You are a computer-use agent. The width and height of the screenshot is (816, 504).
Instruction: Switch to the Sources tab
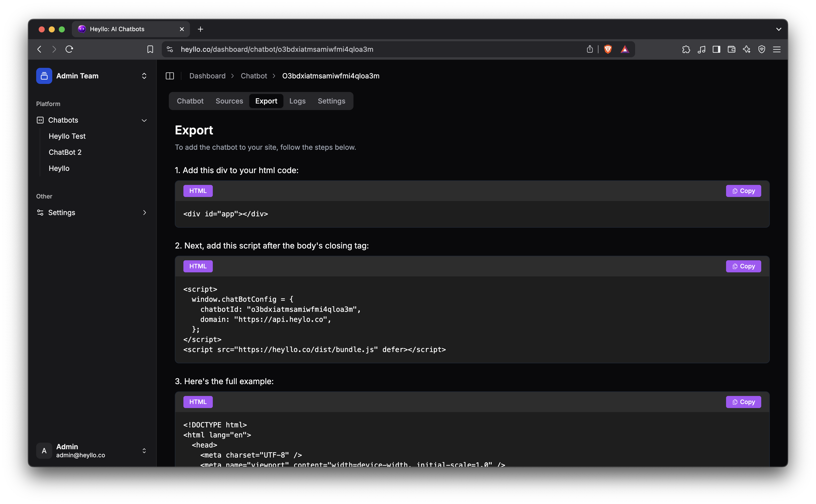229,101
